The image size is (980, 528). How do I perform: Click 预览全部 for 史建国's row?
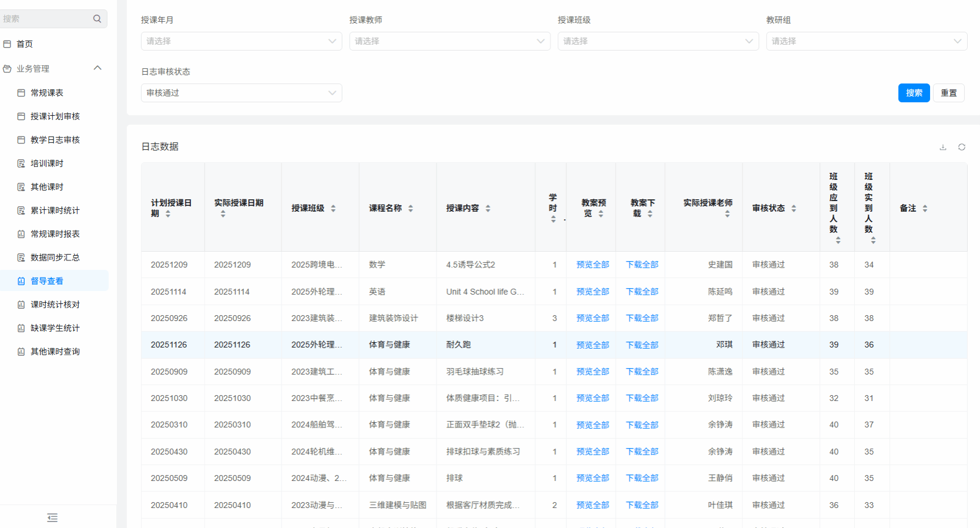(x=593, y=265)
